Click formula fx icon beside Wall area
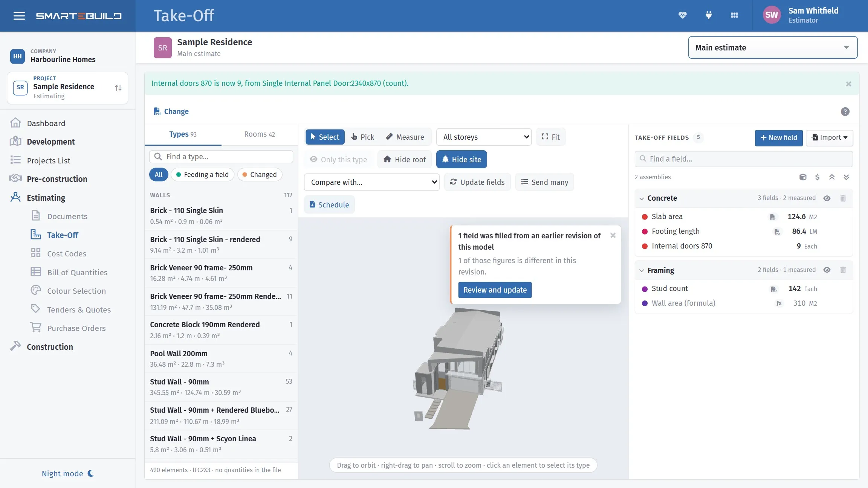 coord(779,303)
